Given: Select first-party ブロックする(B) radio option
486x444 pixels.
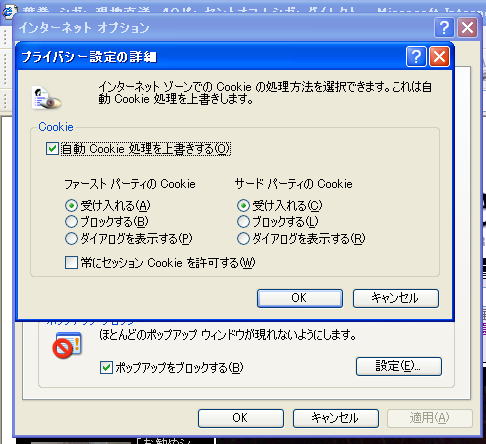Looking at the screenshot, I should tap(71, 222).
